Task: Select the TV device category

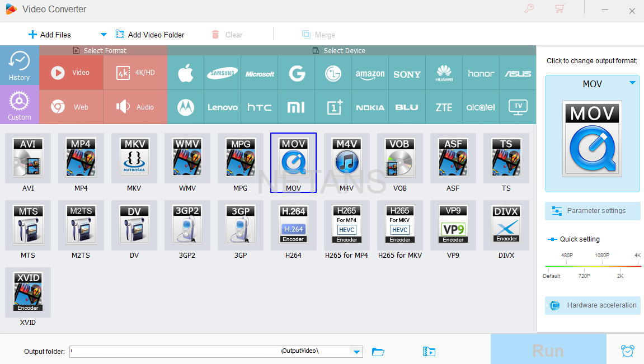Action: [x=518, y=107]
